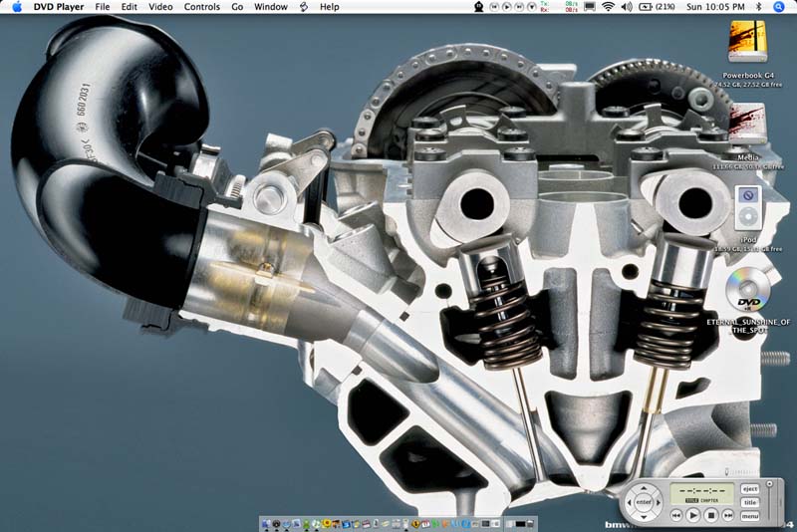797x532 pixels.
Task: Open the Displays menu bar icon
Action: pyautogui.click(x=590, y=7)
